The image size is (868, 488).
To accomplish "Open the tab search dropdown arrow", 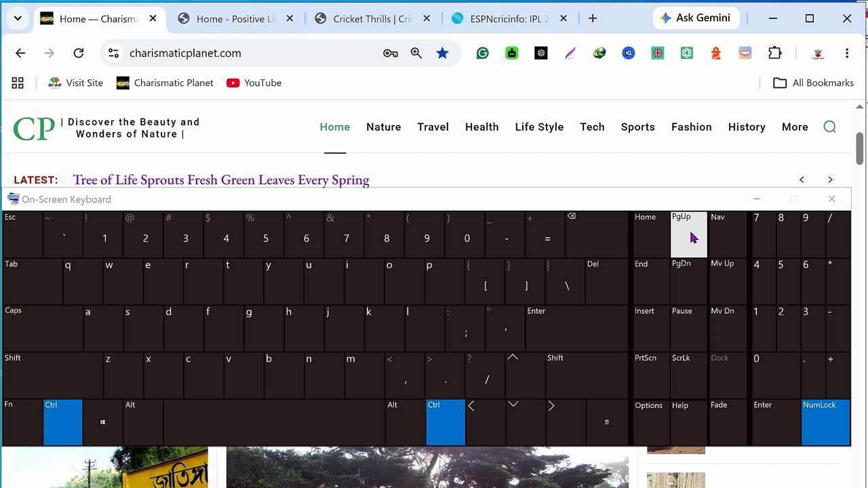I will coord(18,19).
